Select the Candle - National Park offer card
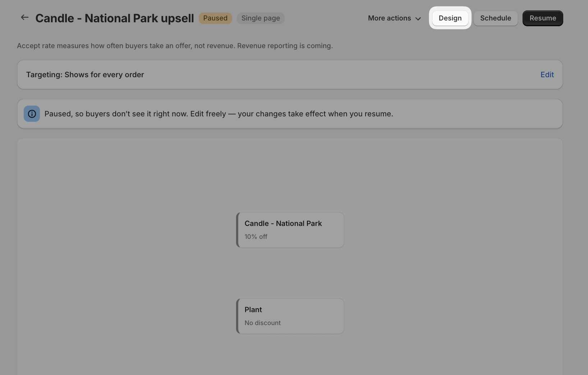The height and width of the screenshot is (375, 588). point(290,230)
